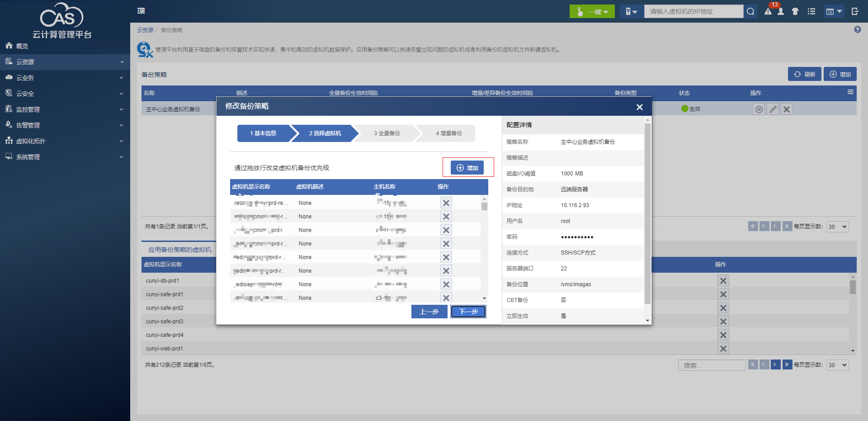Expand the 系统管理 sidebar menu
The height and width of the screenshot is (421, 868).
[65, 157]
